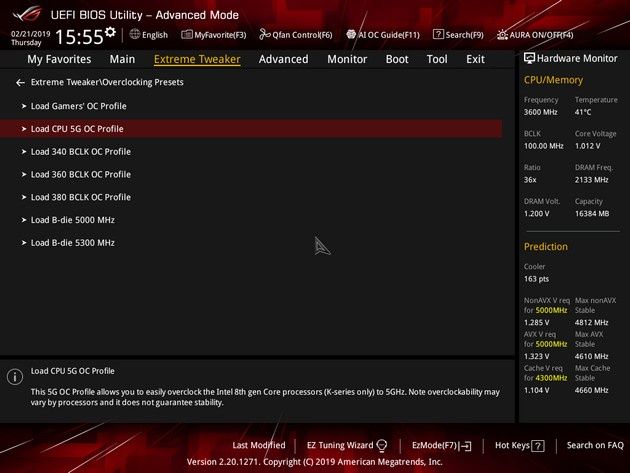This screenshot has width=630, height=473.
Task: Click the 02/21/2019 date text
Action: pos(31,34)
